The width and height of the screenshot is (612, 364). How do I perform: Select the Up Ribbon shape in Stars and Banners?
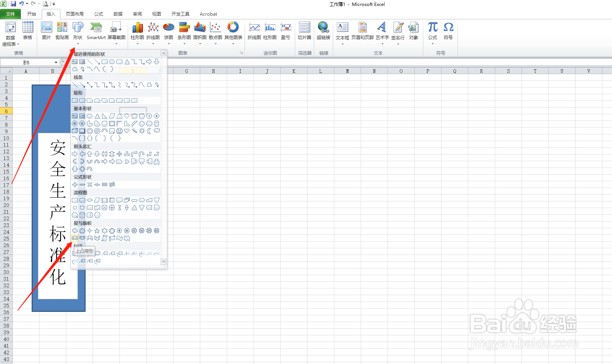75,238
